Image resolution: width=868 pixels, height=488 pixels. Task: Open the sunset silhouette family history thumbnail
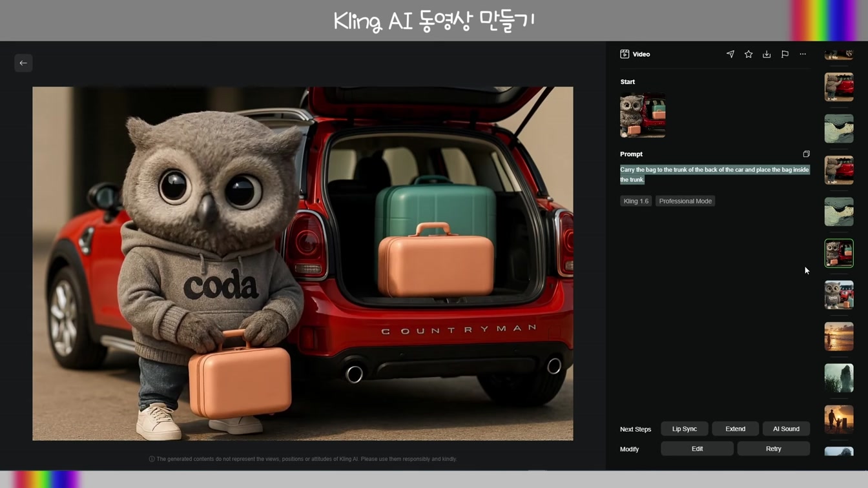coord(839,420)
